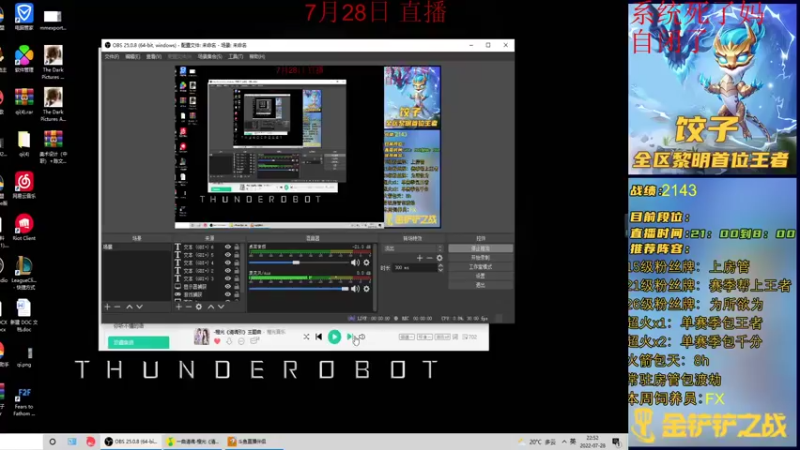Image resolution: width=800 pixels, height=450 pixels.
Task: Mute the desktop audio speaker icon
Action: (x=355, y=262)
